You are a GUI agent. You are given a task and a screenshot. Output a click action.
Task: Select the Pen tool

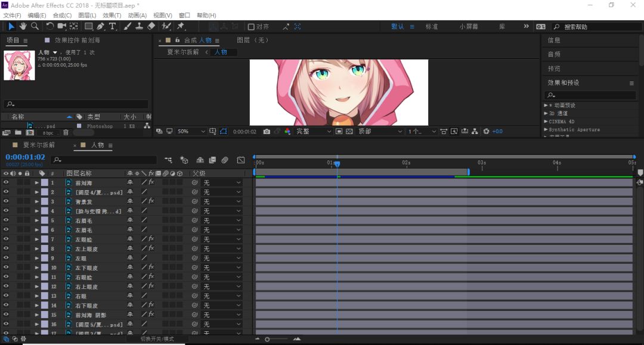(100, 26)
